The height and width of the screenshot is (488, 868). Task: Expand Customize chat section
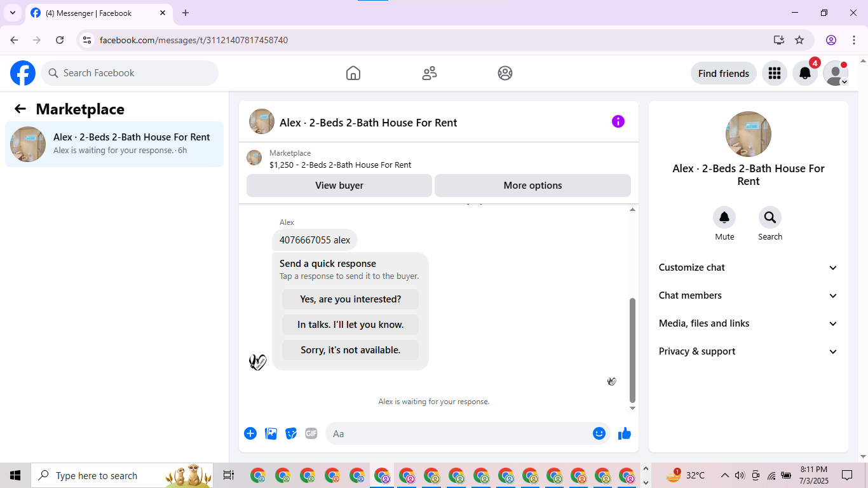click(x=749, y=268)
